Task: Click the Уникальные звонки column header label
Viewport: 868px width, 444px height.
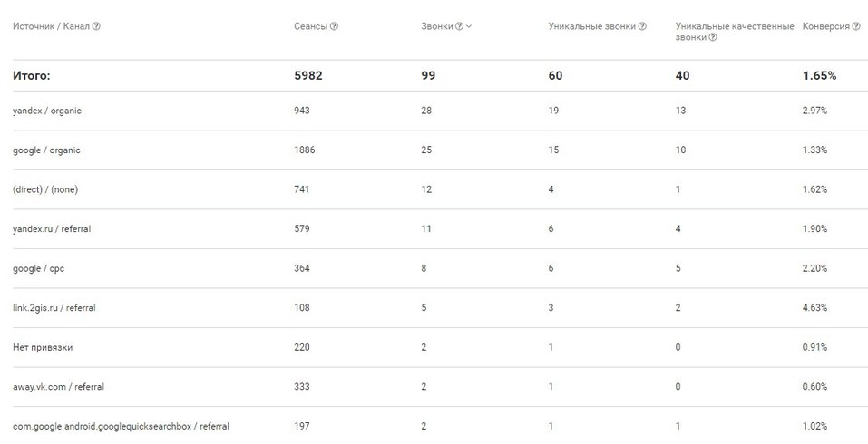Action: coord(591,26)
